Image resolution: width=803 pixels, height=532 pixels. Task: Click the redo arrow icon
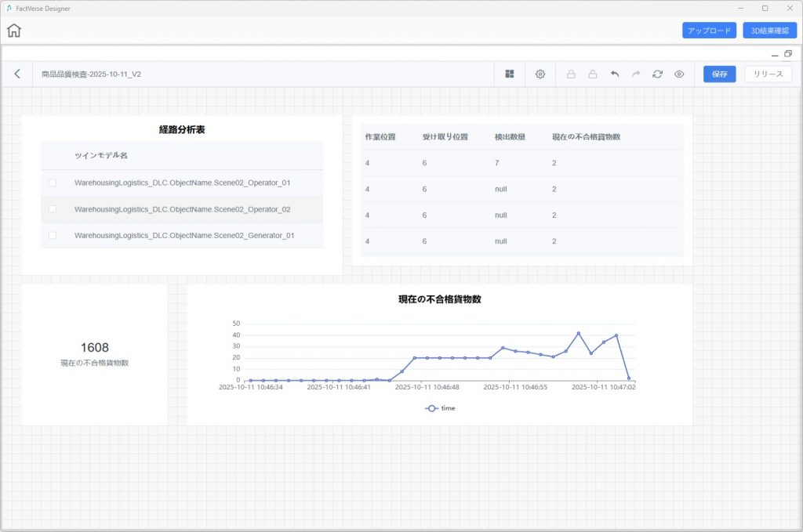point(636,74)
